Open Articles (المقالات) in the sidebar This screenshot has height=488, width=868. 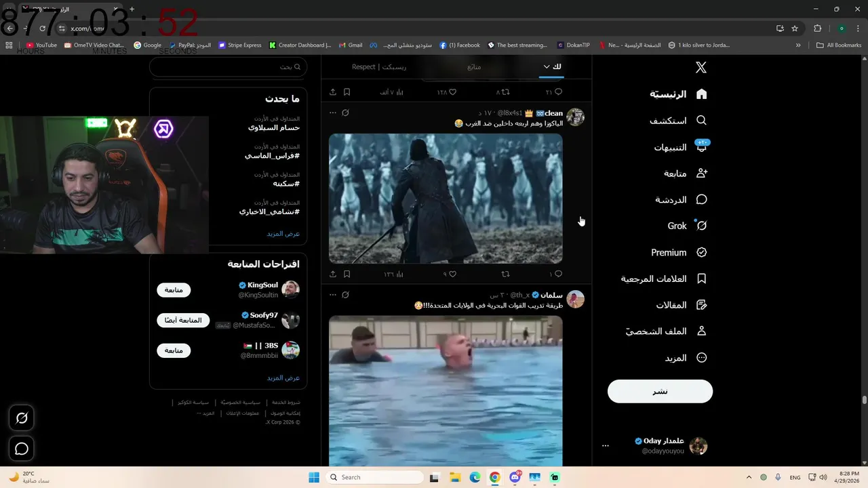682,305
